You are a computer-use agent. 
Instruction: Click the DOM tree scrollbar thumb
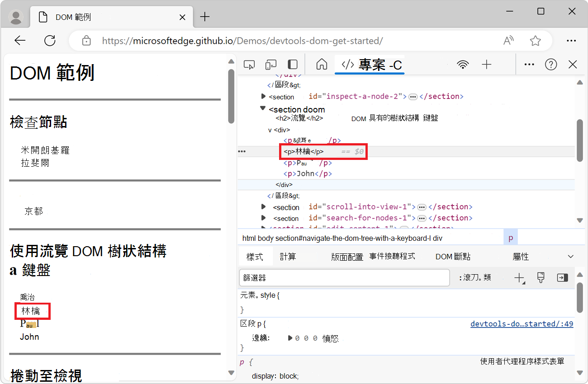(x=580, y=140)
